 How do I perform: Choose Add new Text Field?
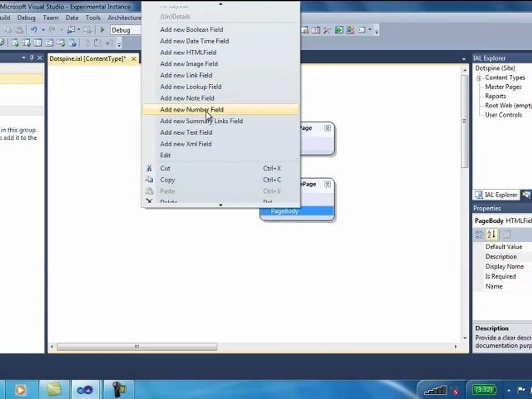click(x=221, y=133)
